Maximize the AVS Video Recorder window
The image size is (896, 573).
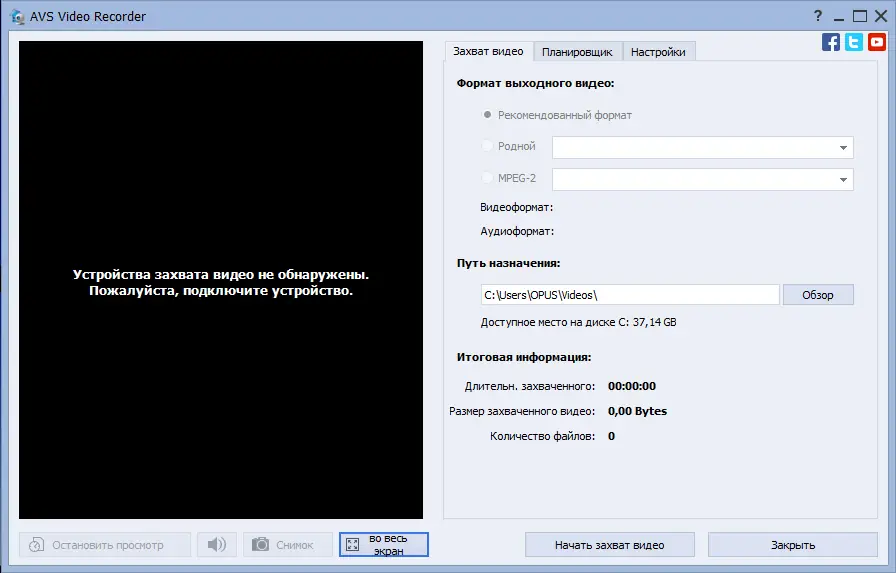[859, 16]
